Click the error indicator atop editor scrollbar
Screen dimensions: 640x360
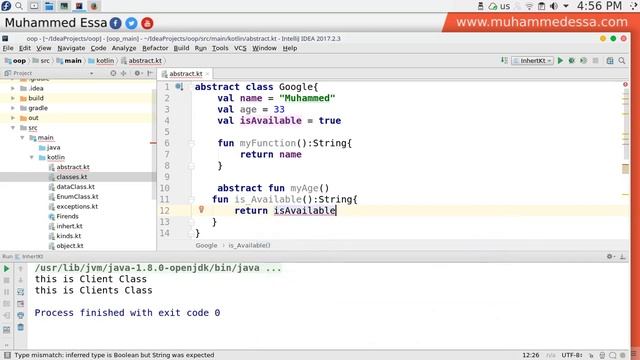click(x=625, y=84)
